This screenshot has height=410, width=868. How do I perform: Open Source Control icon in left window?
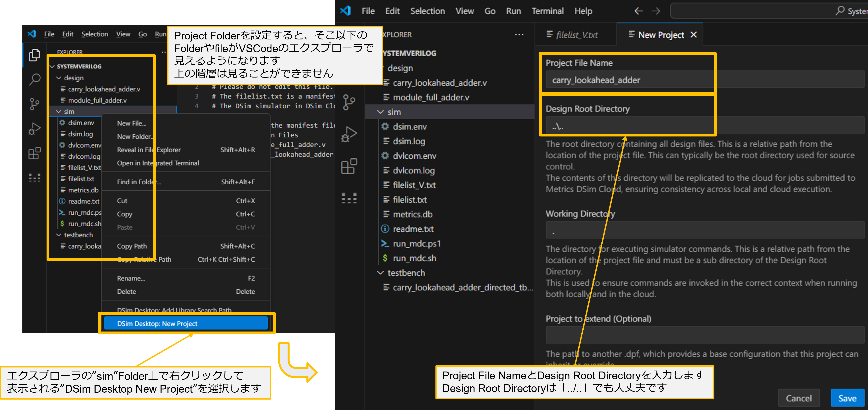[x=34, y=104]
